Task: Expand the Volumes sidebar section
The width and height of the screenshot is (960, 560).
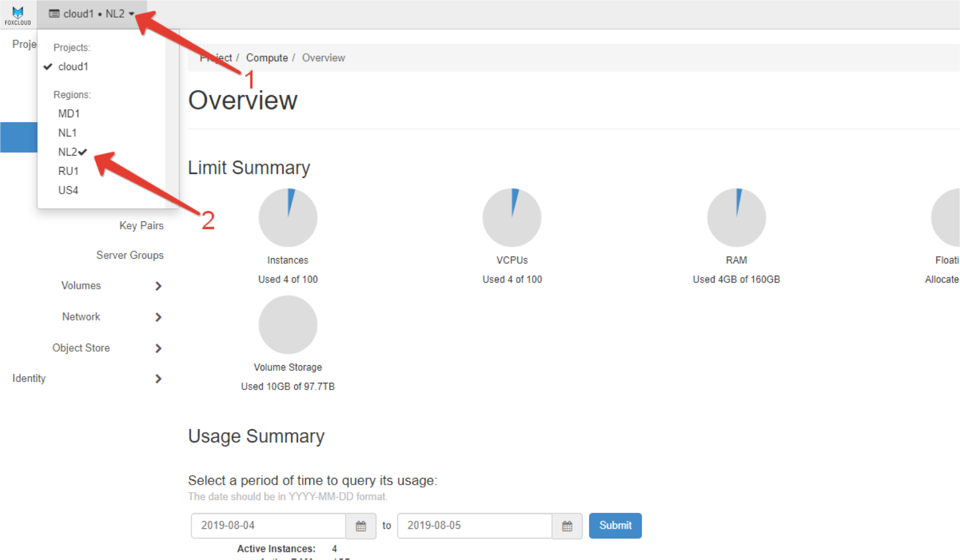Action: 81,286
